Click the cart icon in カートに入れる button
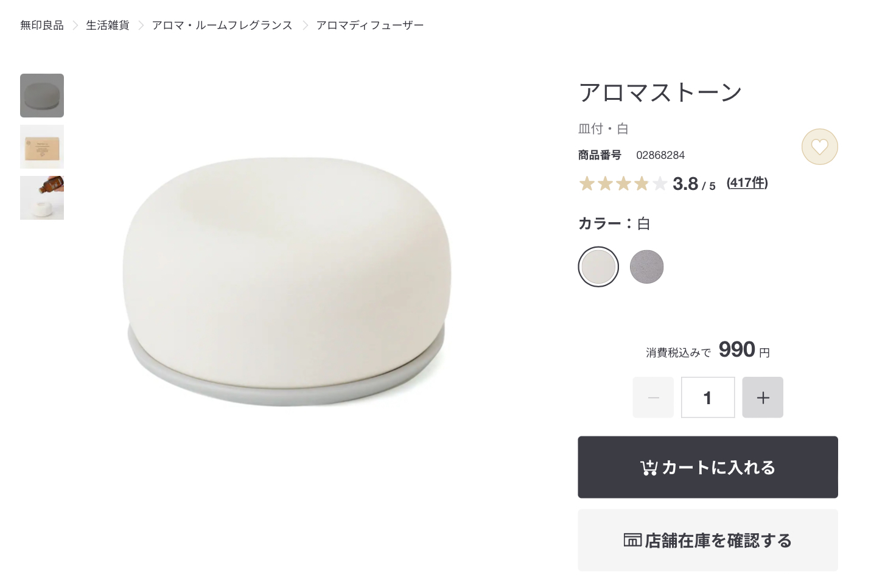This screenshot has height=588, width=871. click(x=648, y=467)
